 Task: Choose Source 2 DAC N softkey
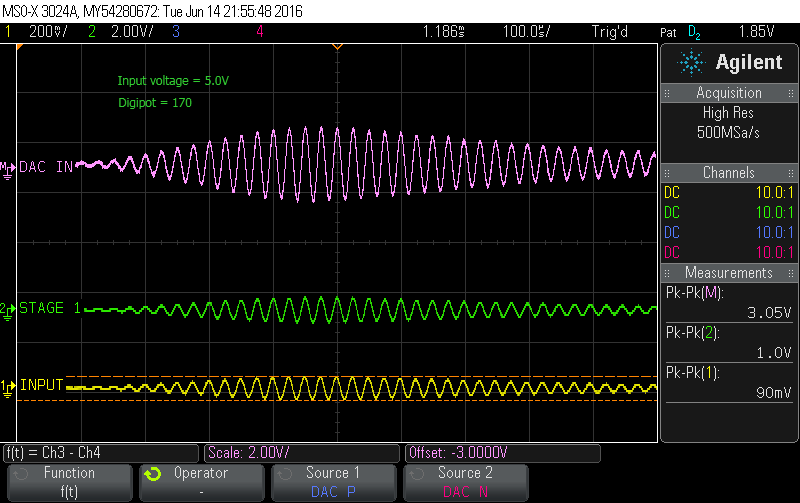click(x=465, y=482)
